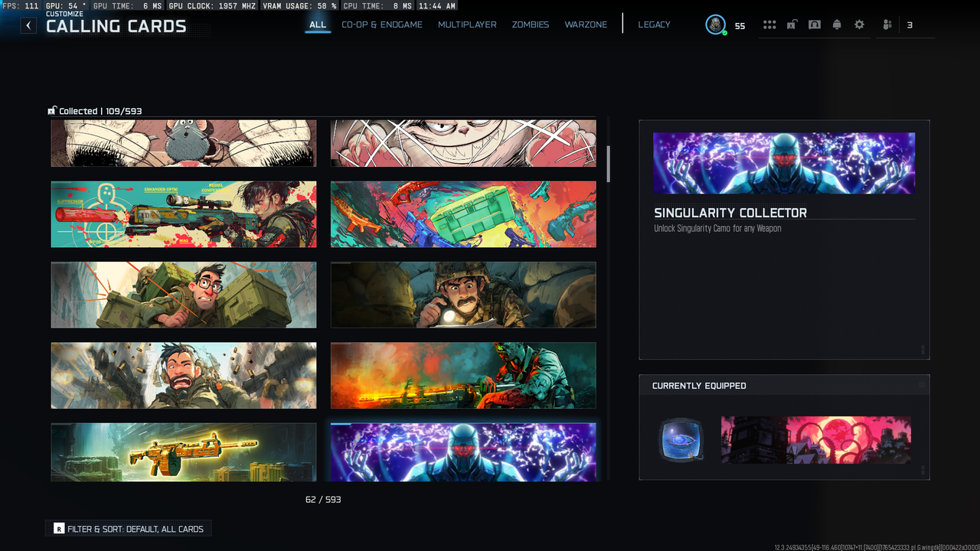Open the player profile avatar

(715, 24)
